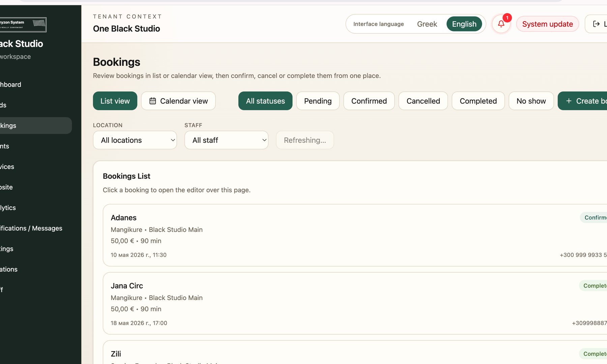This screenshot has height=364, width=607.
Task: Show Cancelled bookings only
Action: click(423, 101)
